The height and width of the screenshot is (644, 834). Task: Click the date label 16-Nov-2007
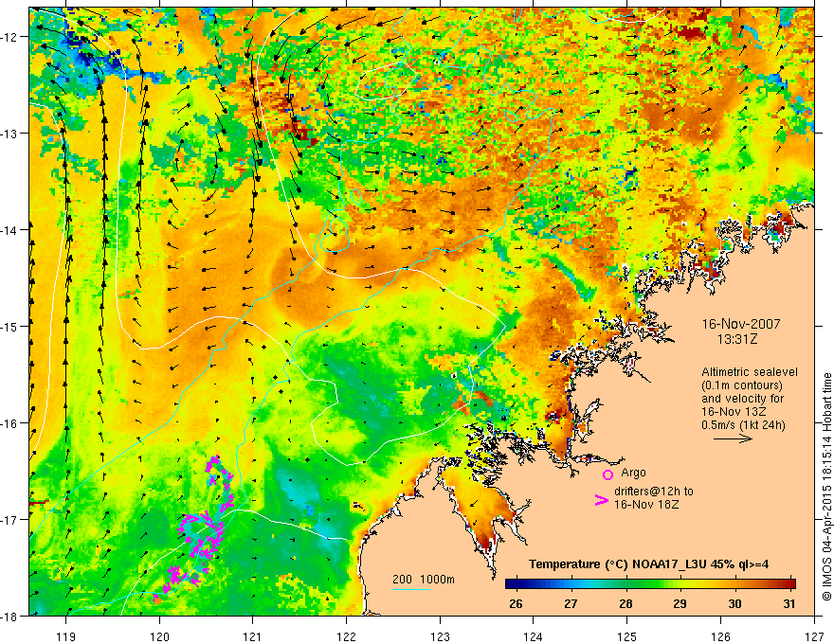[x=741, y=324]
